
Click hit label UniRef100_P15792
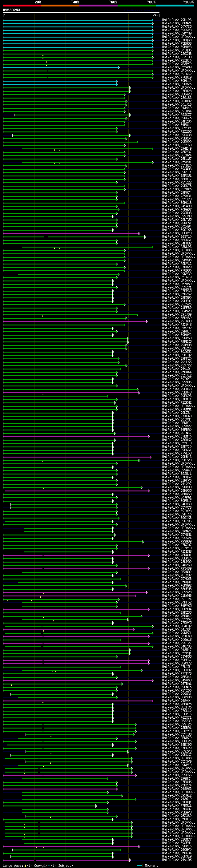(x=177, y=328)
